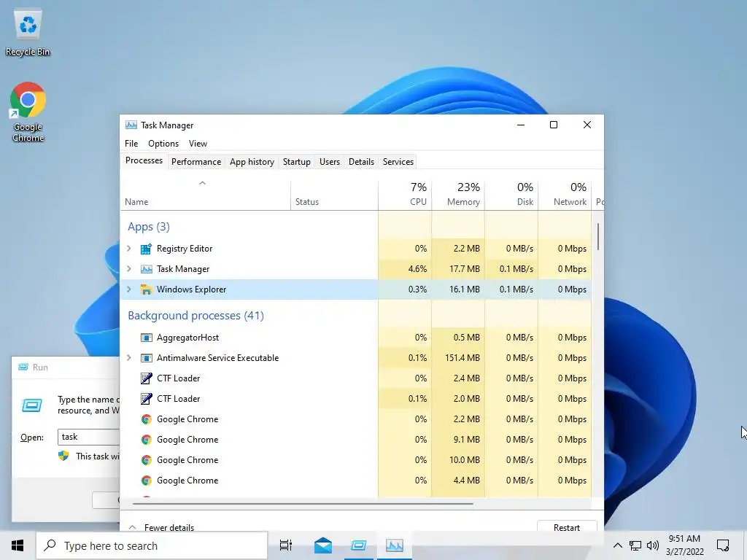Viewport: 747px width, 560px height.
Task: Select the Google Chrome desktop shortcut
Action: [x=28, y=112]
